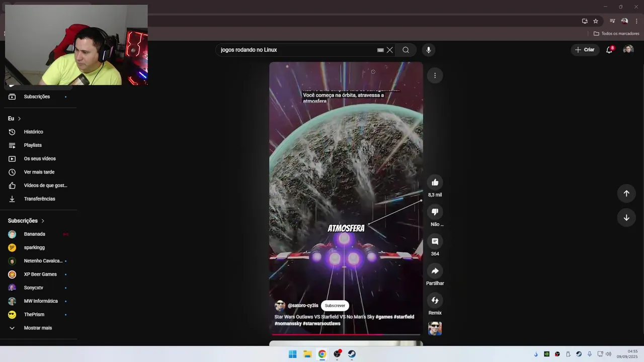Open OBS-like app in taskbar
The image size is (644, 362).
coord(337,354)
